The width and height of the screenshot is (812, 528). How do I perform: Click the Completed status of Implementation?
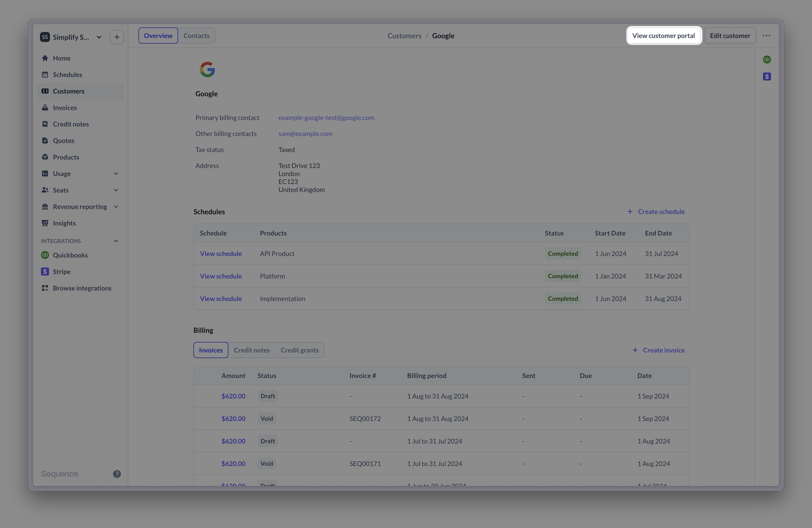pyautogui.click(x=562, y=298)
